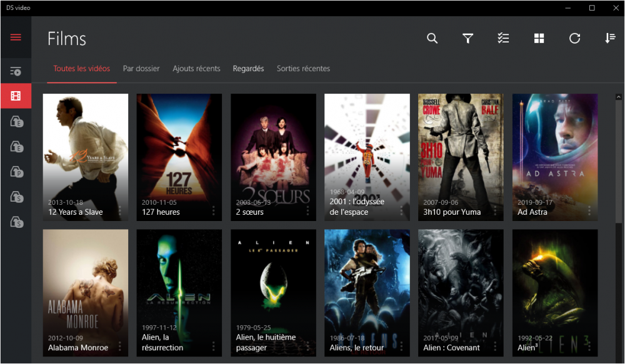Open the sort order options
This screenshot has height=364, width=625.
pos(610,39)
